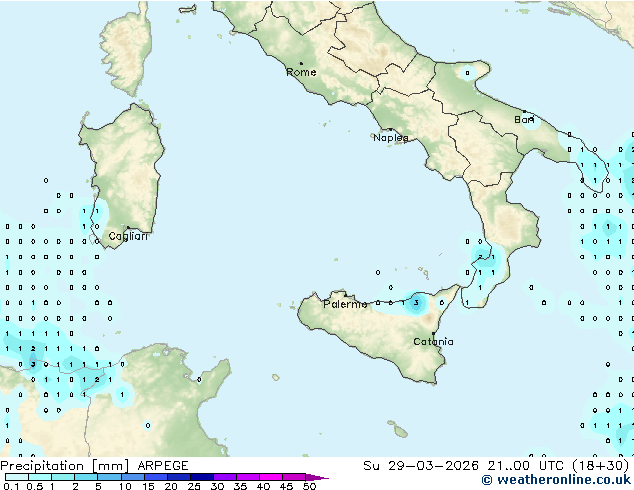Select the 25–30 mm dark blue legend swatch
Viewport: 634px width, 490px height.
tap(202, 477)
